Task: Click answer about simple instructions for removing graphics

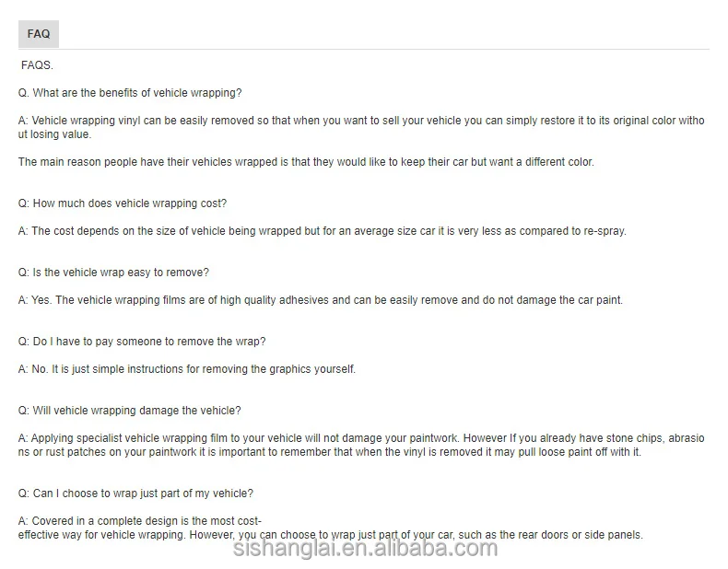Action: tap(187, 369)
